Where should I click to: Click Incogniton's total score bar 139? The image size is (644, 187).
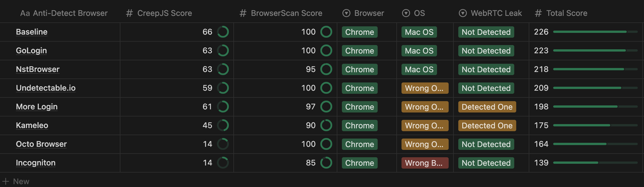click(595, 163)
